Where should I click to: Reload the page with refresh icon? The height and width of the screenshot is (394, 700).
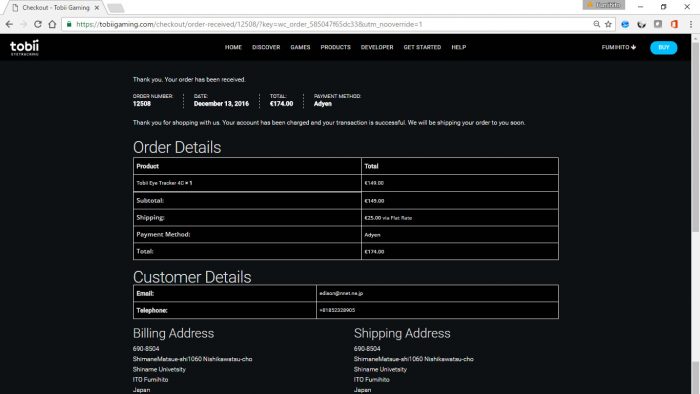coord(38,24)
